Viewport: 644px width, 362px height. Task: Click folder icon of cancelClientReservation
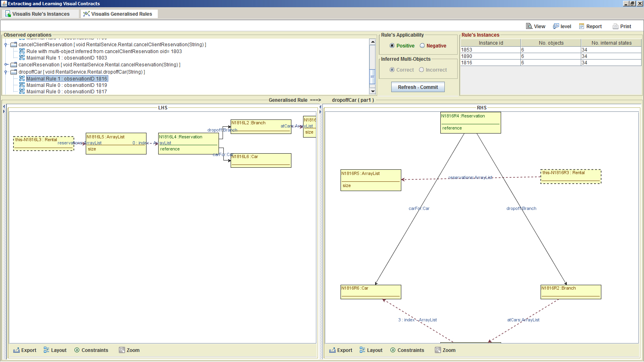coord(14,44)
